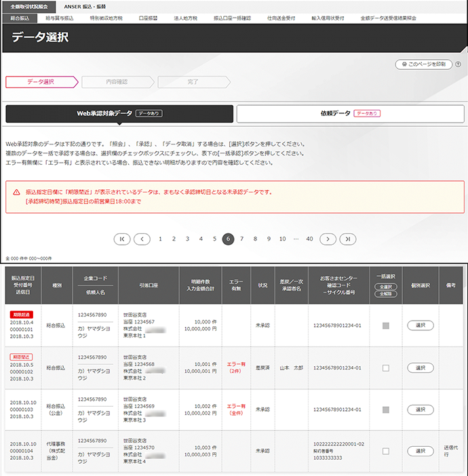
Task: Open the 給与賞与振込 menu tab
Action: pyautogui.click(x=59, y=18)
